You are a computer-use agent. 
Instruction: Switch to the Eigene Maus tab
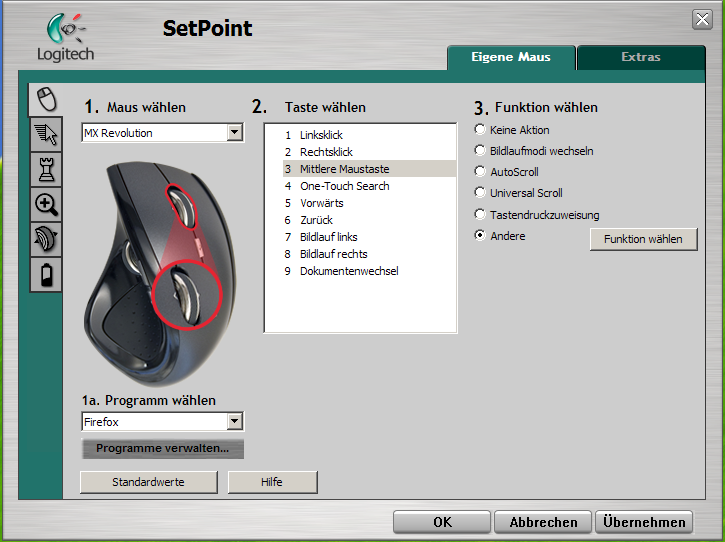point(511,57)
